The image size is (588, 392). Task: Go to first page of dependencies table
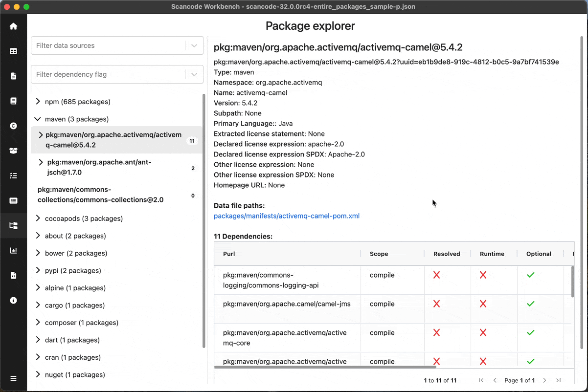click(481, 380)
